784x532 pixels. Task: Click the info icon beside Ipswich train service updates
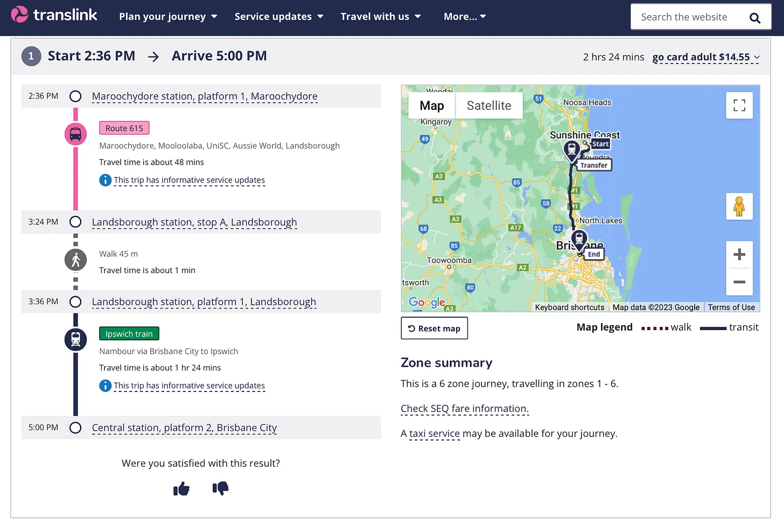tap(105, 386)
